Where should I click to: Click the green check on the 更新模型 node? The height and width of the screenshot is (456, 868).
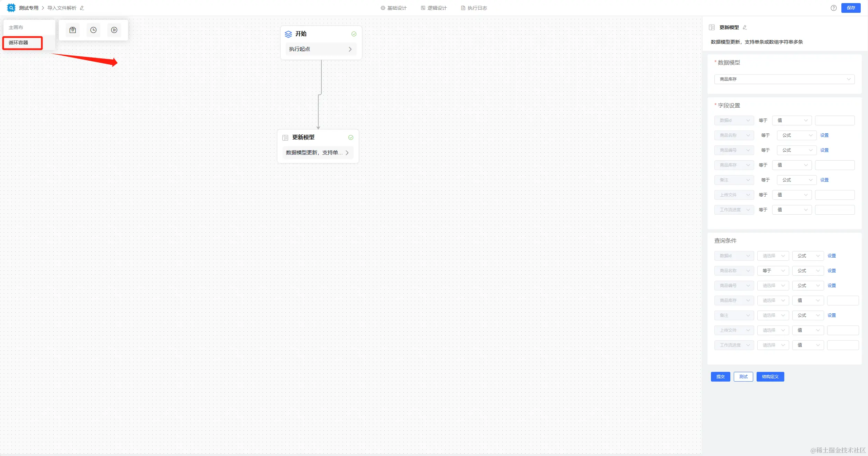coord(351,137)
